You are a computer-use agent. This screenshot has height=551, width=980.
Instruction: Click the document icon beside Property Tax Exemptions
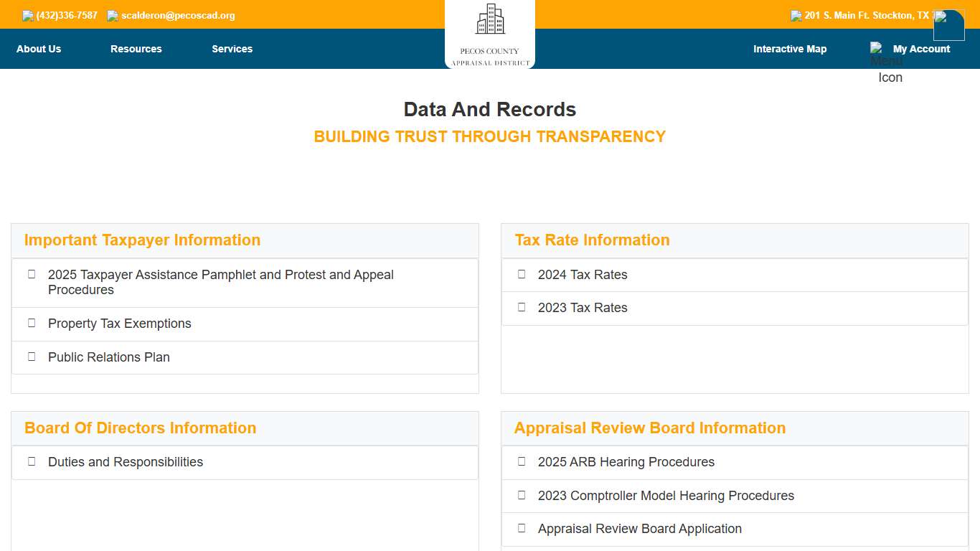point(32,323)
